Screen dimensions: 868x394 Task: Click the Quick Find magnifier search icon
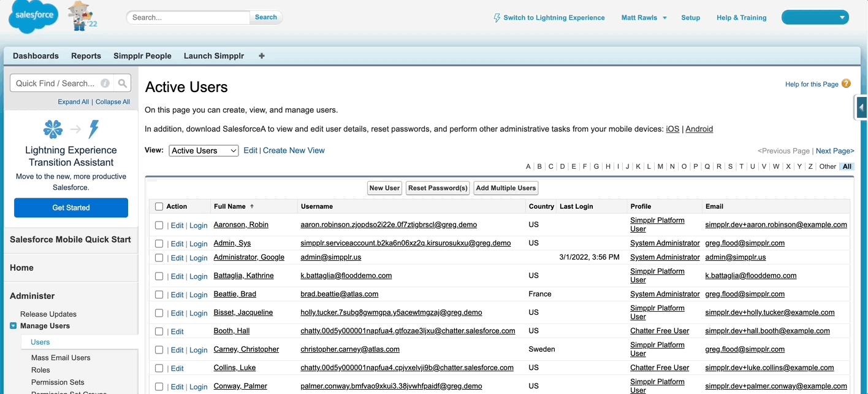point(123,83)
